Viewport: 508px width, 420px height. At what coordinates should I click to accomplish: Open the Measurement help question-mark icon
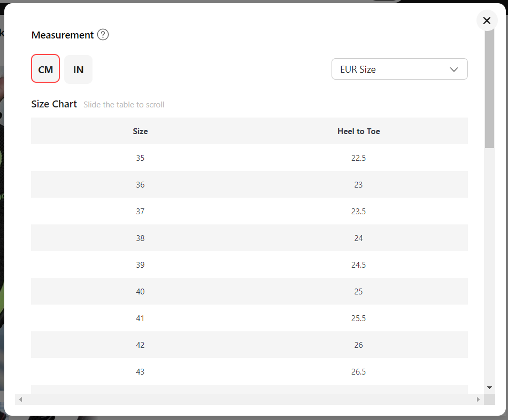(103, 35)
